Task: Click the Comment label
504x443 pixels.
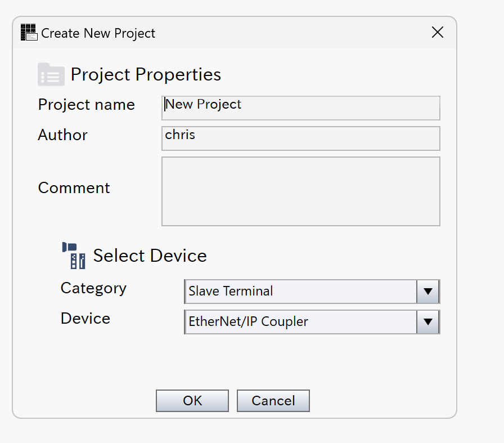Action: pos(74,188)
